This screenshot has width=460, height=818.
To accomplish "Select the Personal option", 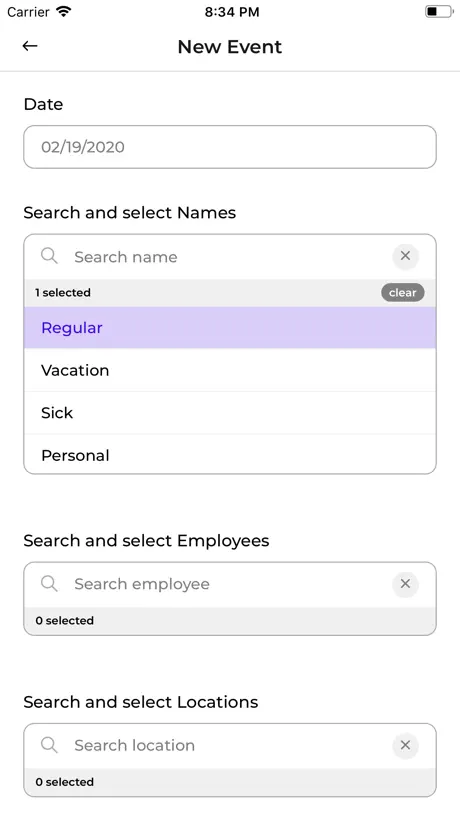I will pos(229,454).
